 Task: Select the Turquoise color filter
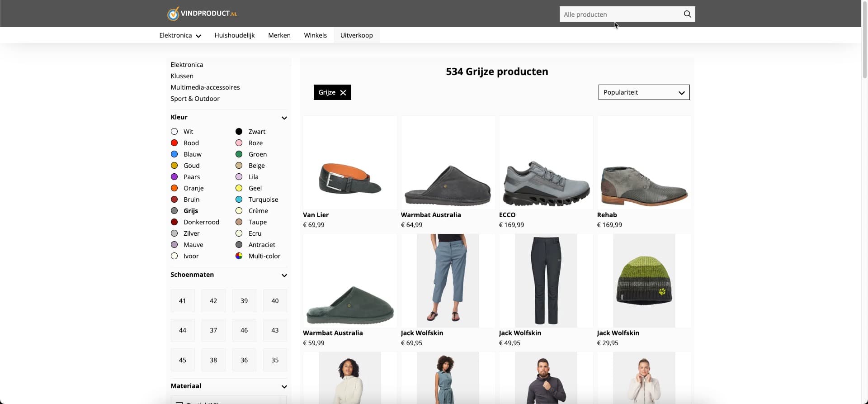pos(257,200)
